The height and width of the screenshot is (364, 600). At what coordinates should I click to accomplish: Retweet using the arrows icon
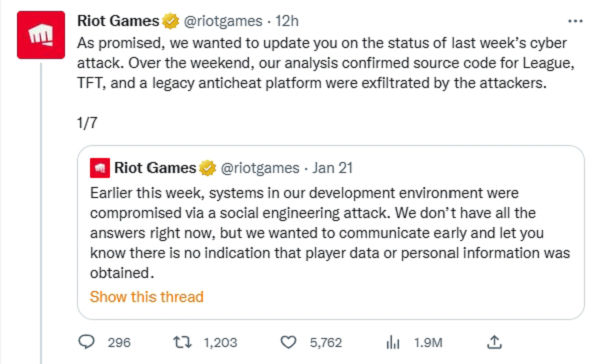coord(183,342)
